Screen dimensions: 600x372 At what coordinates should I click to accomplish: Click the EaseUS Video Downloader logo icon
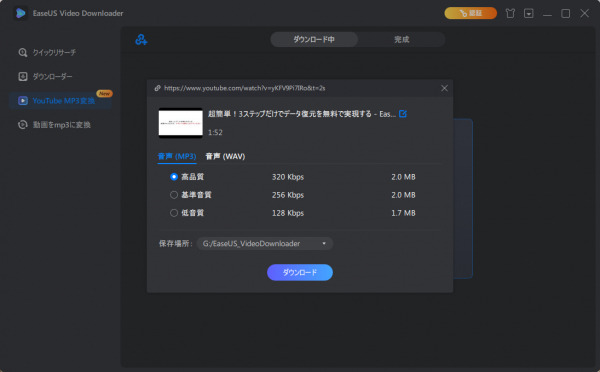tap(20, 13)
